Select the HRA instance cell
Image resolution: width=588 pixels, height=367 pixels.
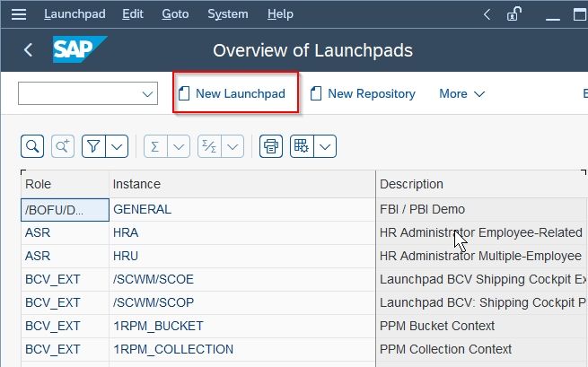pyautogui.click(x=242, y=232)
